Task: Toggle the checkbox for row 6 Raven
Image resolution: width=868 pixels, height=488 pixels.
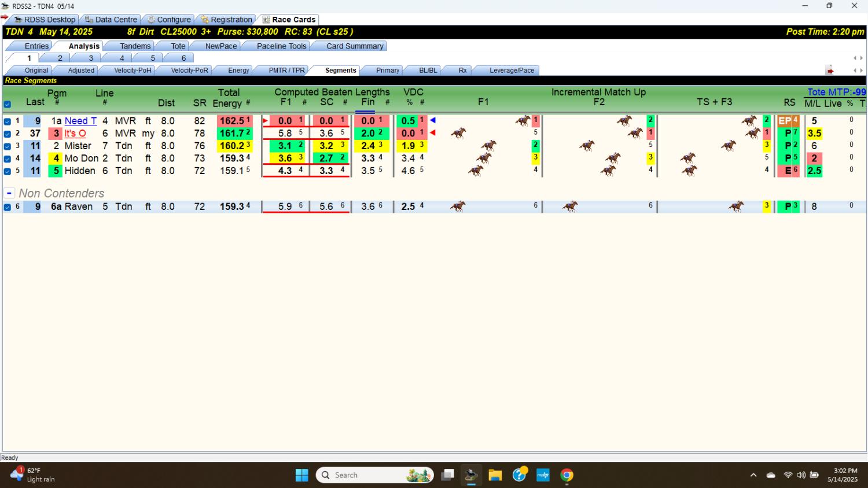Action: (8, 207)
